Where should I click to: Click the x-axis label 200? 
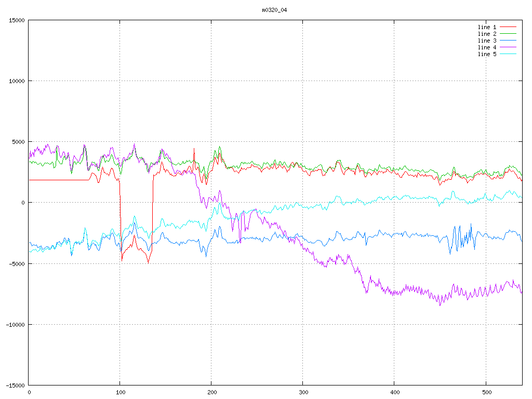[x=212, y=393]
